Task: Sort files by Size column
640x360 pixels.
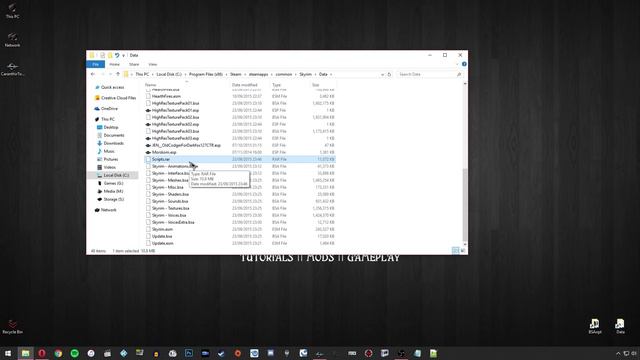Action: click(316, 85)
